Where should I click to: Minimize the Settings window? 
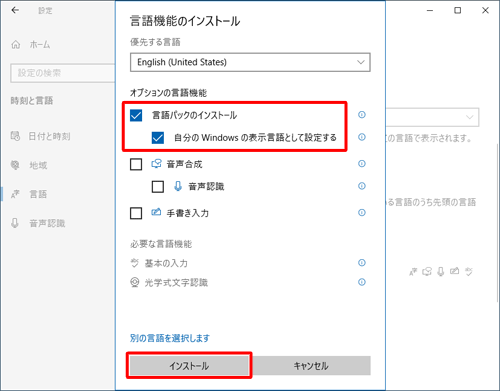tap(430, 10)
